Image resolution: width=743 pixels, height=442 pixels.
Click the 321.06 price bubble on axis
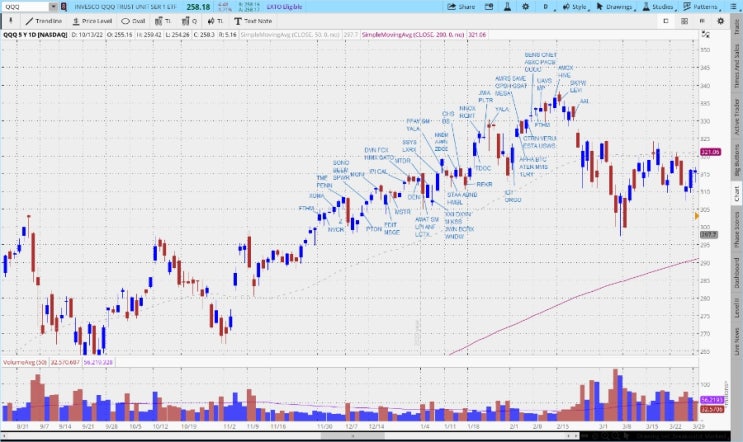pyautogui.click(x=710, y=152)
